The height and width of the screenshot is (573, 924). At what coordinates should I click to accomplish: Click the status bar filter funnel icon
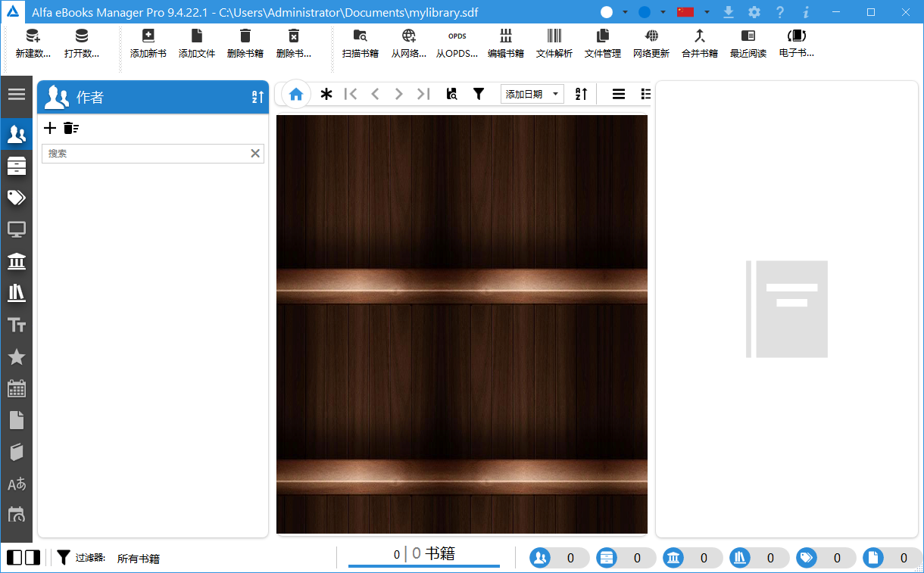click(x=64, y=558)
